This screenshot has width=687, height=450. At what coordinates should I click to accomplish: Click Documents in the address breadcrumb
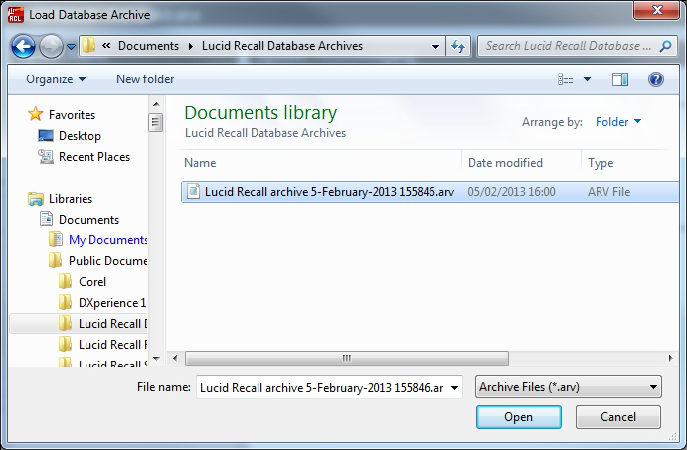tap(148, 46)
